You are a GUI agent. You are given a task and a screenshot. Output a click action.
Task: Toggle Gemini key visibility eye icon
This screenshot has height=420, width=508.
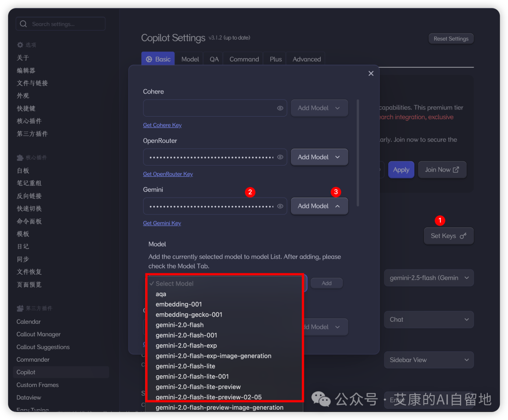pos(280,206)
